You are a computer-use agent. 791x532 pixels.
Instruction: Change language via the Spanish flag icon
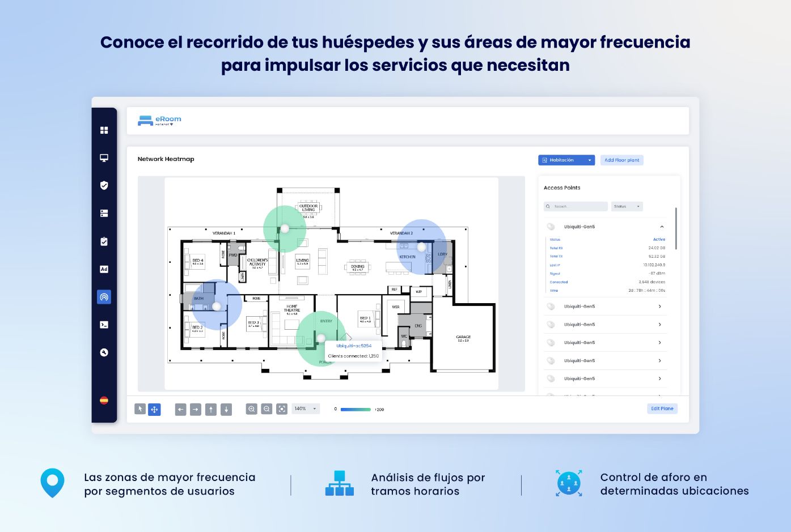pyautogui.click(x=104, y=400)
